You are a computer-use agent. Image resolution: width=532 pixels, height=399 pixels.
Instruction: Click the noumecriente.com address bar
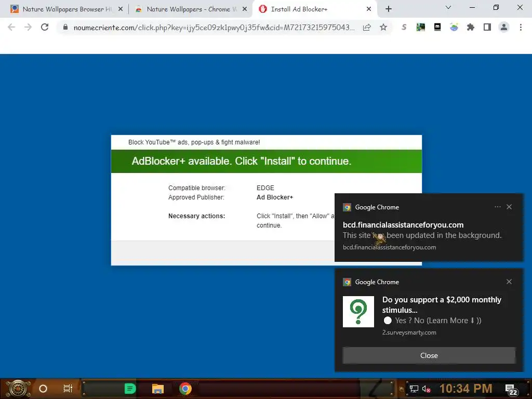(214, 28)
